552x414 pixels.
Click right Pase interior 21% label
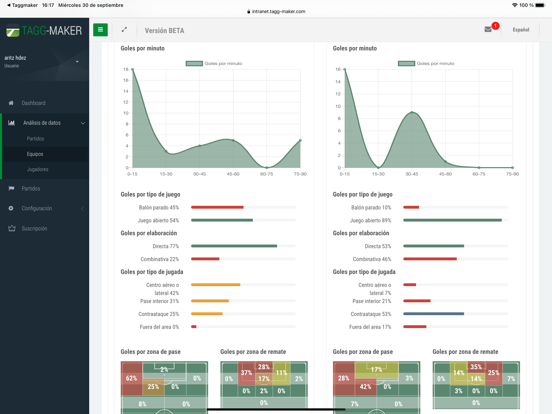point(372,301)
